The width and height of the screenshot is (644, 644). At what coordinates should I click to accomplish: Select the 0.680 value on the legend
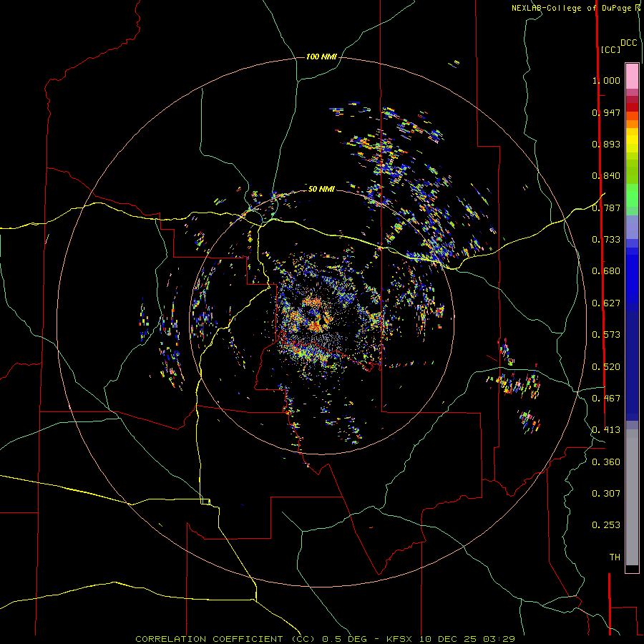606,271
